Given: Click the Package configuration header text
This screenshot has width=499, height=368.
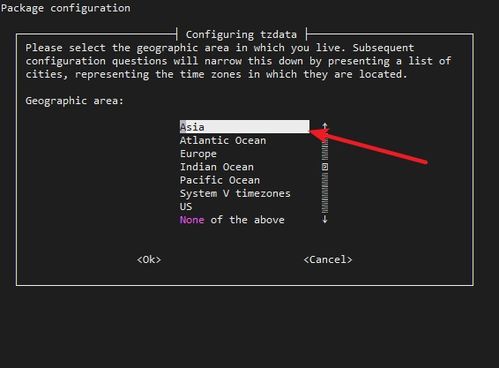Looking at the screenshot, I should pyautogui.click(x=66, y=8).
